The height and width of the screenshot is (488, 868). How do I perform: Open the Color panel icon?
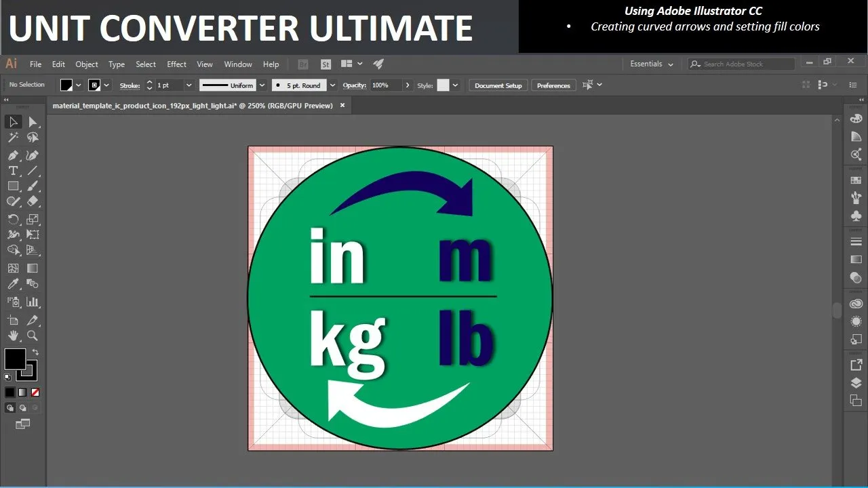856,118
